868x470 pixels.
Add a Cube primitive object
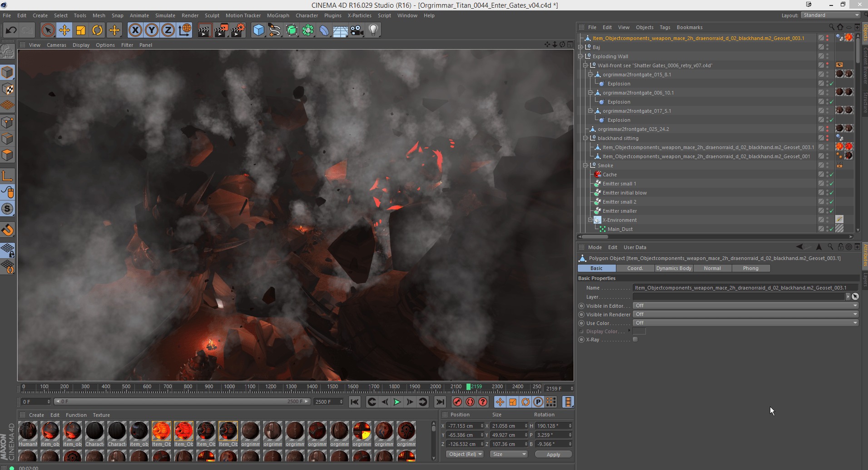tap(259, 30)
